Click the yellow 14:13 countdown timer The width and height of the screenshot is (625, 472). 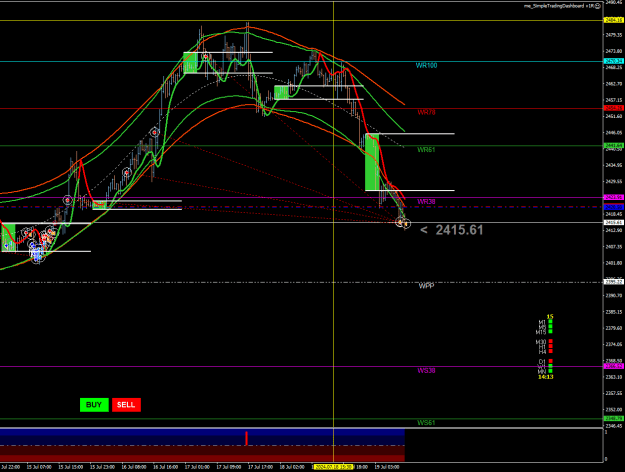click(x=546, y=376)
